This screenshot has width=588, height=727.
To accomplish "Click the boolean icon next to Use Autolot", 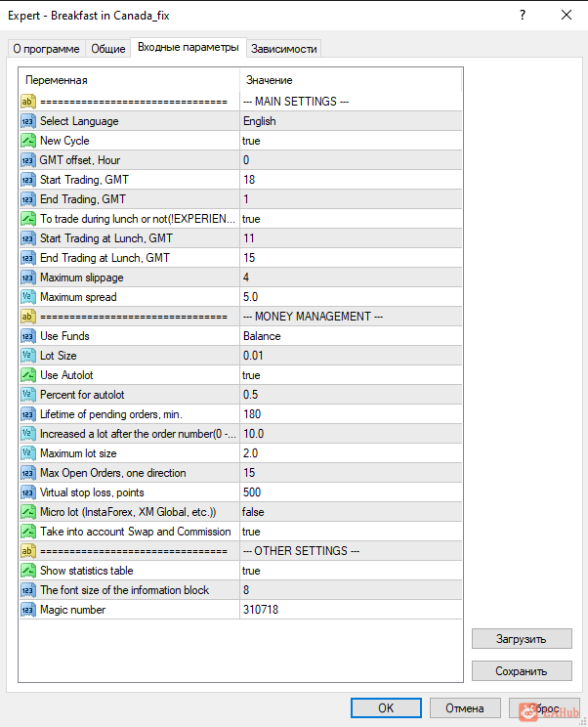I will [x=27, y=375].
